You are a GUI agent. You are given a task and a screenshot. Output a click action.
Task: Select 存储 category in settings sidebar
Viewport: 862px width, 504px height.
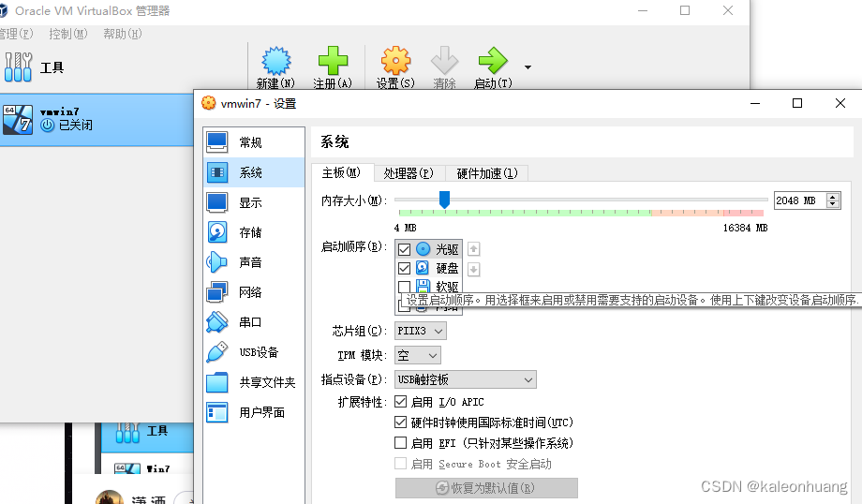[254, 232]
